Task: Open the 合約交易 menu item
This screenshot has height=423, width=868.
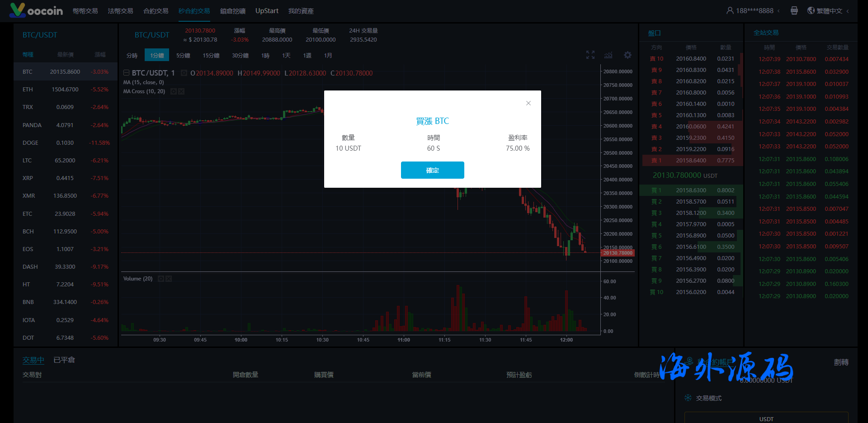Action: 156,11
